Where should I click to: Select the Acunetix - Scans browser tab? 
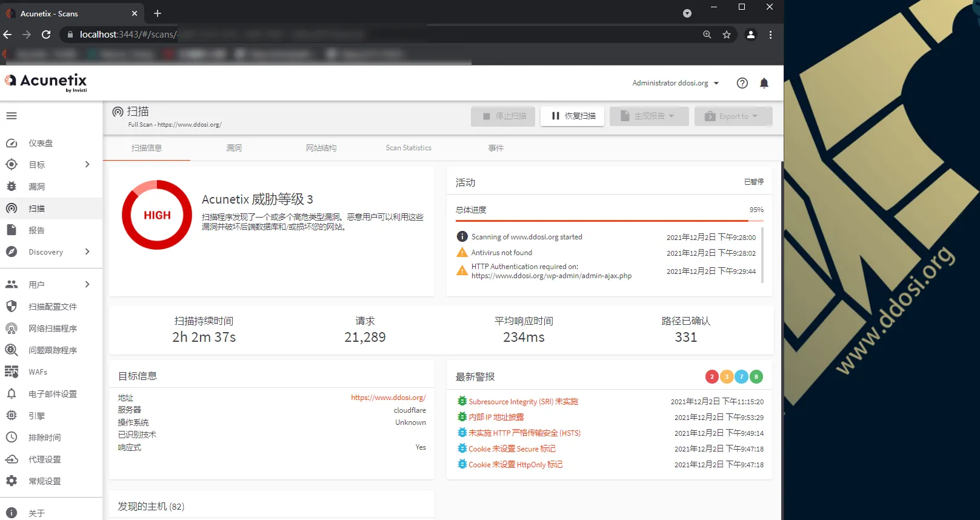click(72, 13)
